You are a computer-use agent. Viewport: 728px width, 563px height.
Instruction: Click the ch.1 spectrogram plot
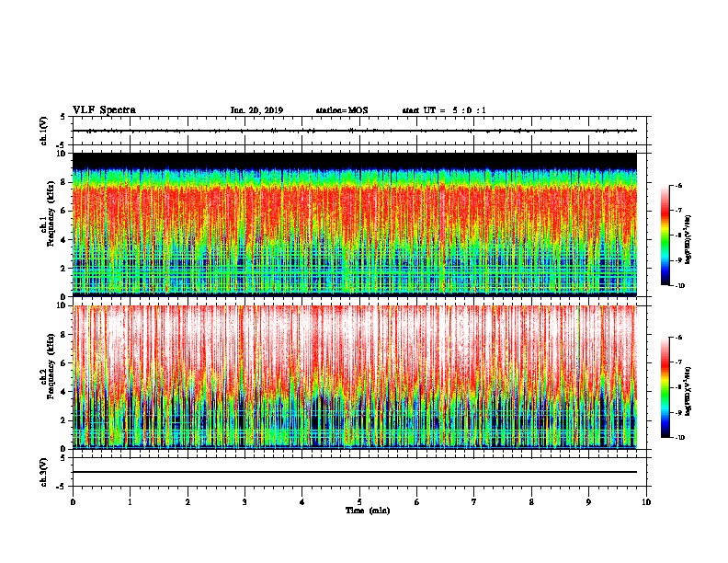354,224
